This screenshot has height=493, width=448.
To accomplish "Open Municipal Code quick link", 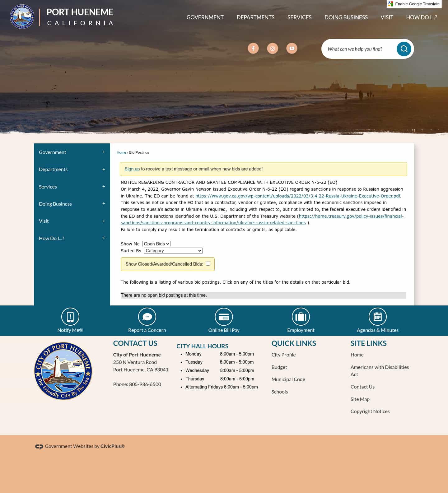I will pyautogui.click(x=288, y=379).
